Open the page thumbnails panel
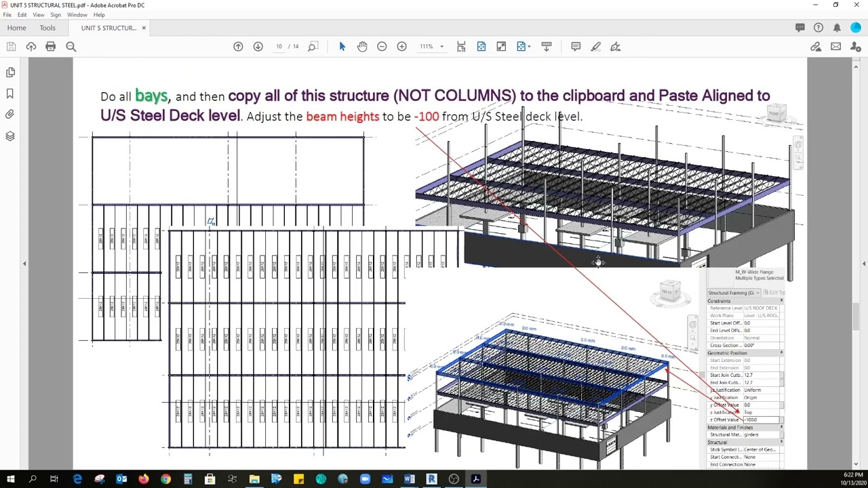 pos(10,72)
